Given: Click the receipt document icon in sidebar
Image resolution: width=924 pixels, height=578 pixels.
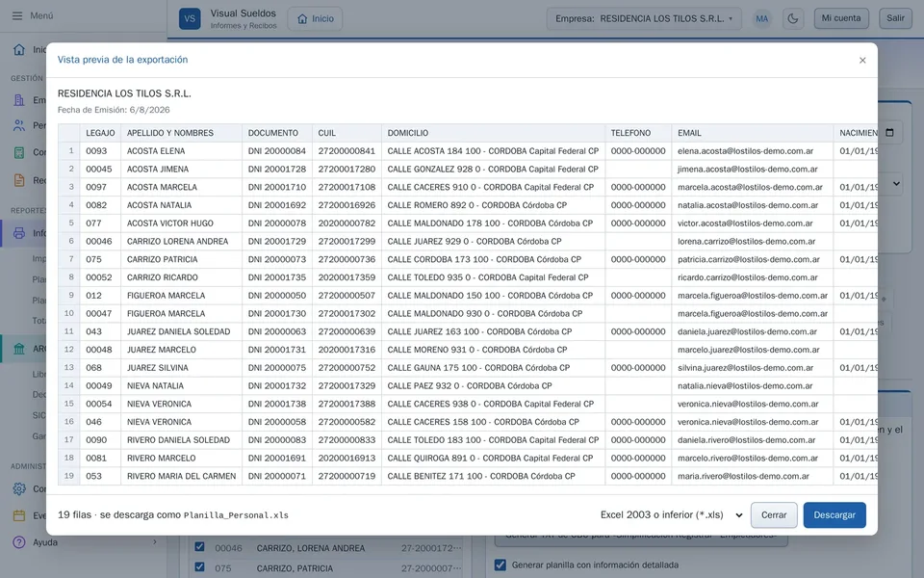Looking at the screenshot, I should (x=19, y=180).
